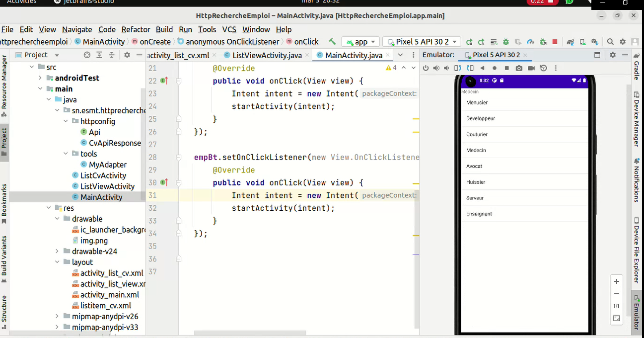Click emulator 1:1 actual size button
This screenshot has width=644, height=338.
(x=617, y=306)
